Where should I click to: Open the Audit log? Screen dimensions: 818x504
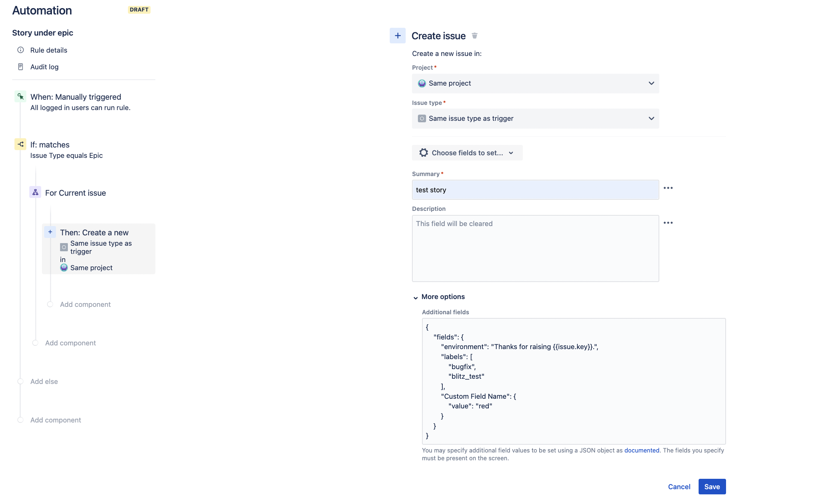(44, 67)
